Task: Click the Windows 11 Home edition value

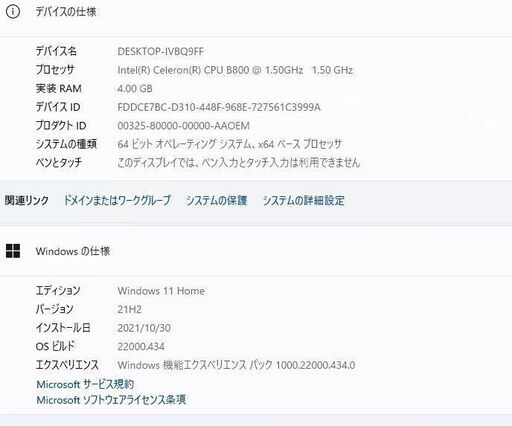Action: point(161,291)
